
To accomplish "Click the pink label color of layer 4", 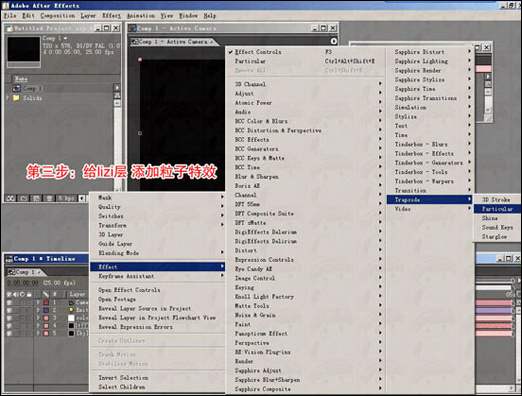I will 46,326.
